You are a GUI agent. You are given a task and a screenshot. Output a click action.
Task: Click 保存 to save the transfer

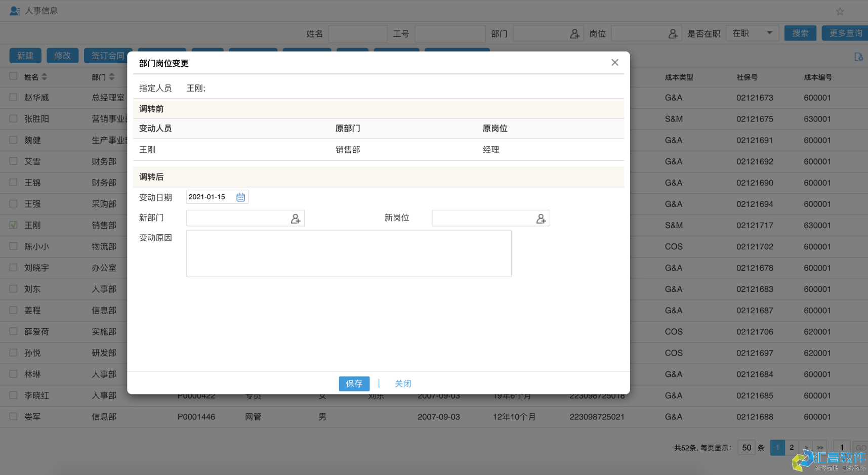pos(354,383)
